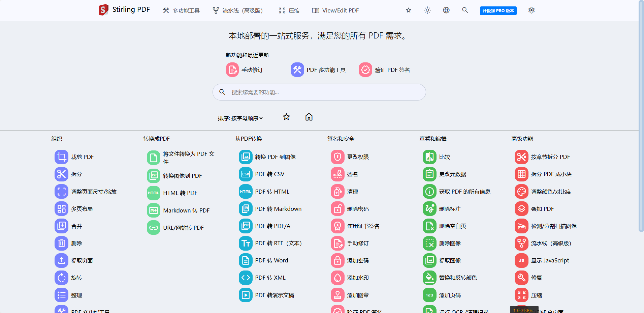Open the 旋转 rotate icon

[x=61, y=278]
